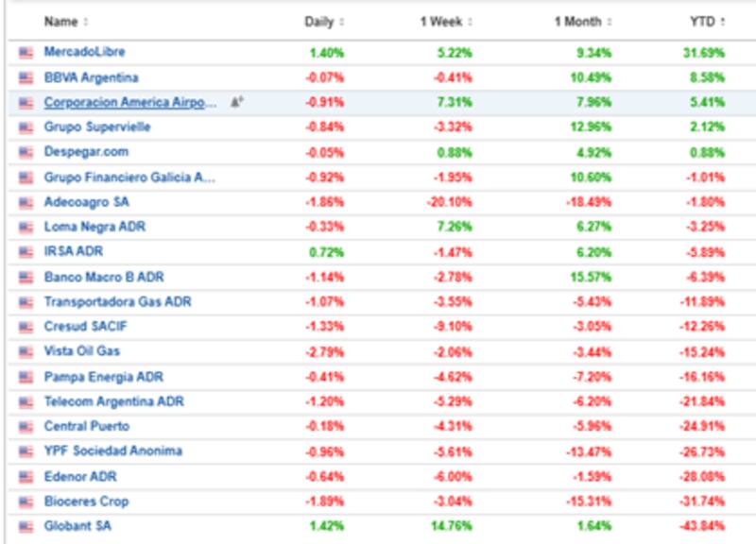This screenshot has height=544, width=756.
Task: Select the YPF Sociedad Anonima stock
Action: click(112, 451)
